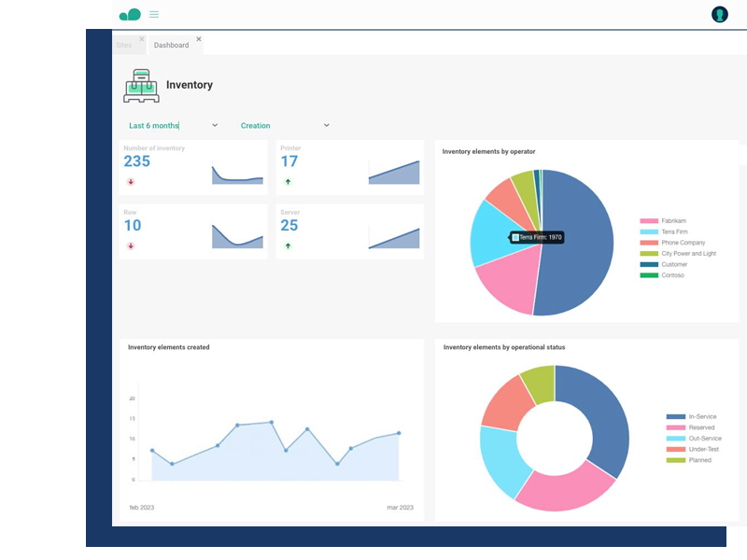Click the green cloud app logo

130,14
